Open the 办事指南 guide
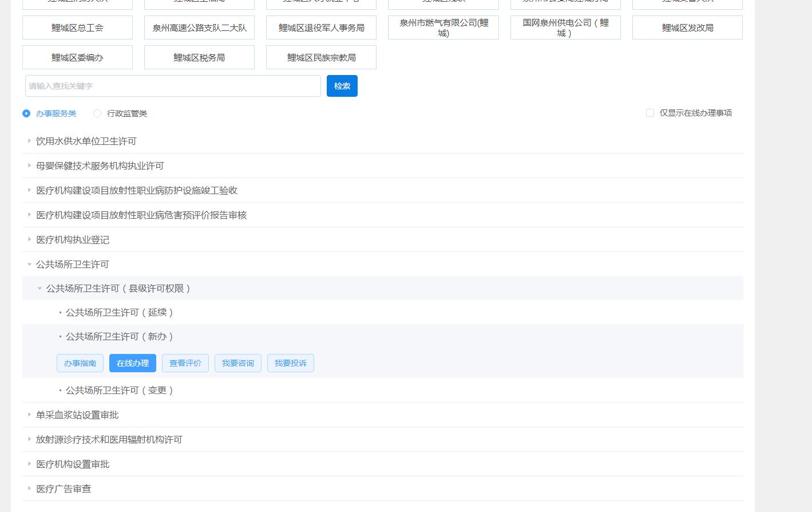Image resolution: width=812 pixels, height=512 pixels. (x=80, y=363)
